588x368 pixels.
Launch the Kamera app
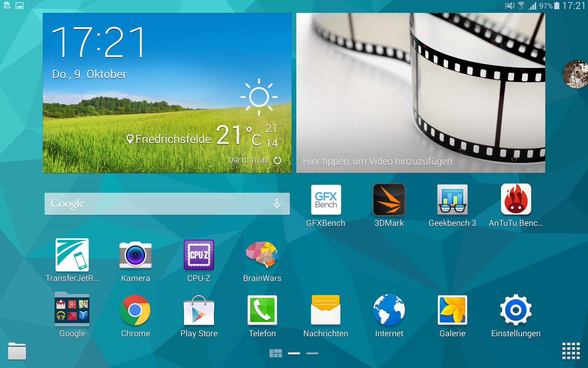[x=135, y=255]
